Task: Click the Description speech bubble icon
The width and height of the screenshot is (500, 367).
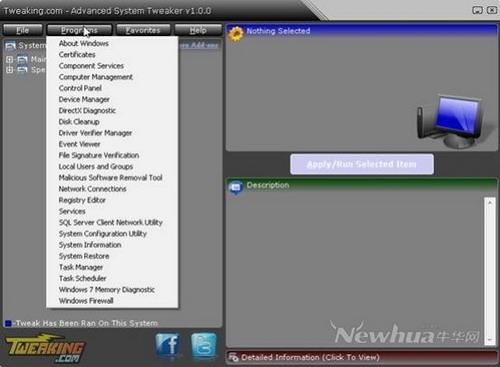Action: tap(236, 188)
